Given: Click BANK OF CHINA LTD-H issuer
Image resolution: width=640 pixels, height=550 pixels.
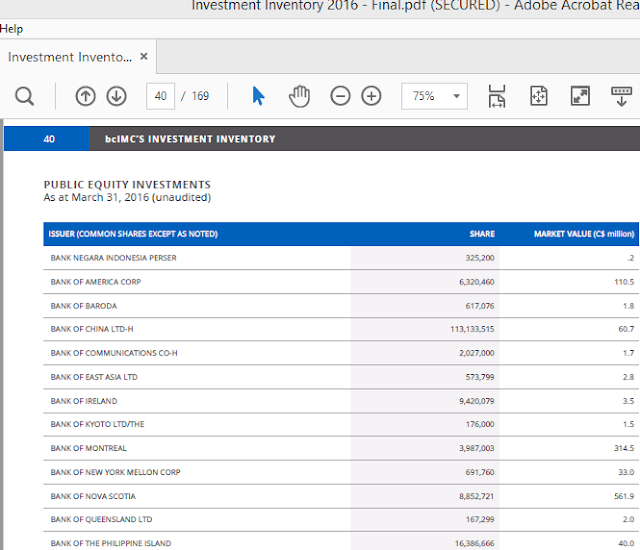Looking at the screenshot, I should [92, 329].
